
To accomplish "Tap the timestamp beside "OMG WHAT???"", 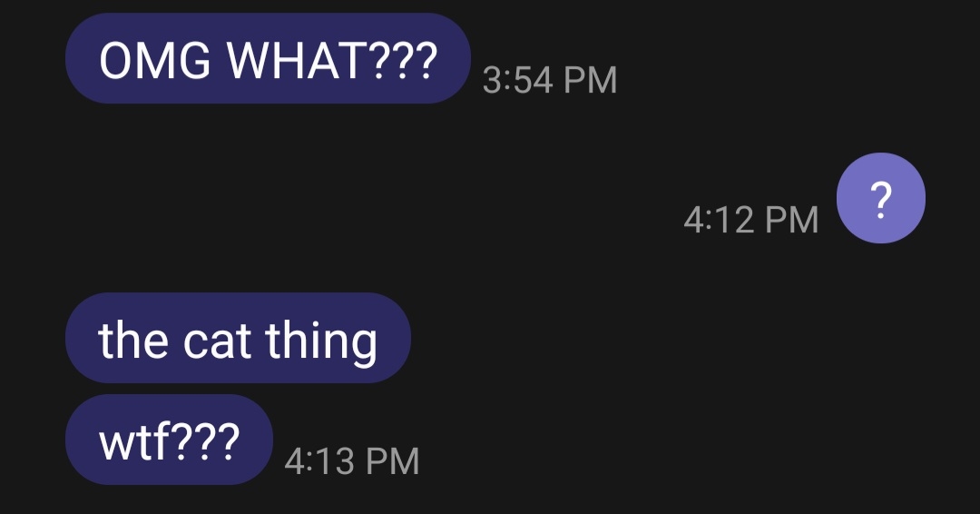I will click(x=550, y=82).
